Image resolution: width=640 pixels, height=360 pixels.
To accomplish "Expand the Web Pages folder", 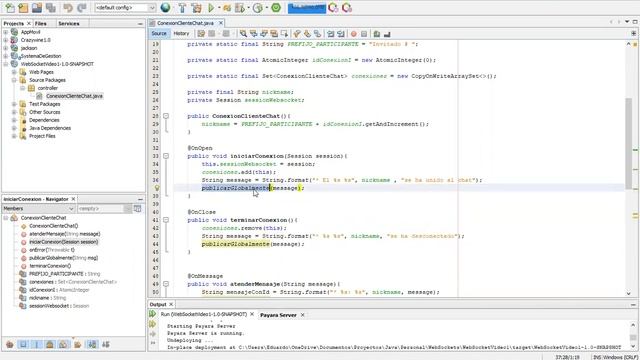I will pos(14,72).
